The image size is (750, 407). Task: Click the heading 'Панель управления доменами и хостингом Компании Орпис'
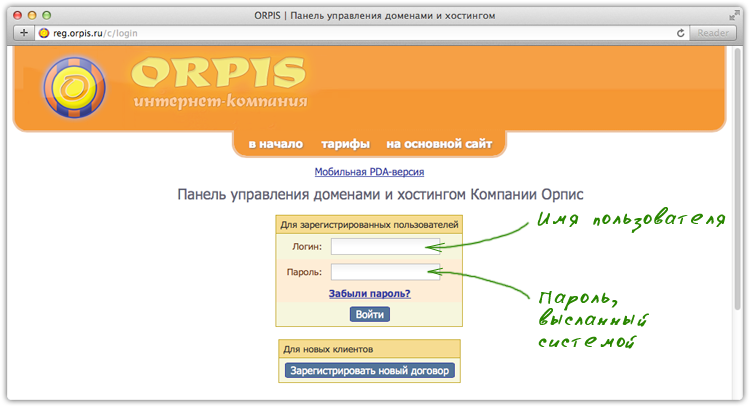[x=380, y=195]
